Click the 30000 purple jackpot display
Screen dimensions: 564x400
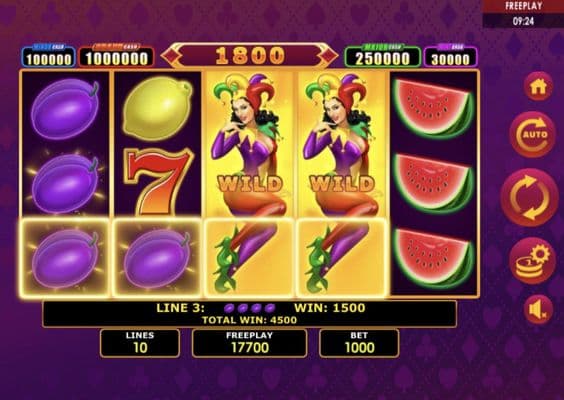(x=450, y=58)
